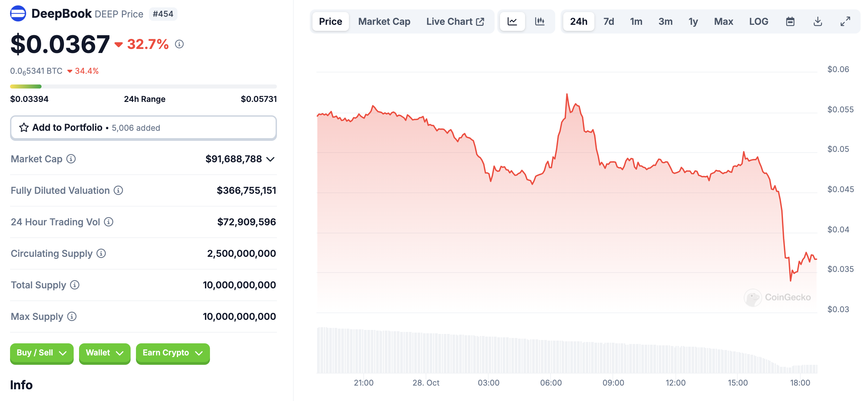The height and width of the screenshot is (401, 868).
Task: Toggle LOG scale on chart
Action: (758, 21)
